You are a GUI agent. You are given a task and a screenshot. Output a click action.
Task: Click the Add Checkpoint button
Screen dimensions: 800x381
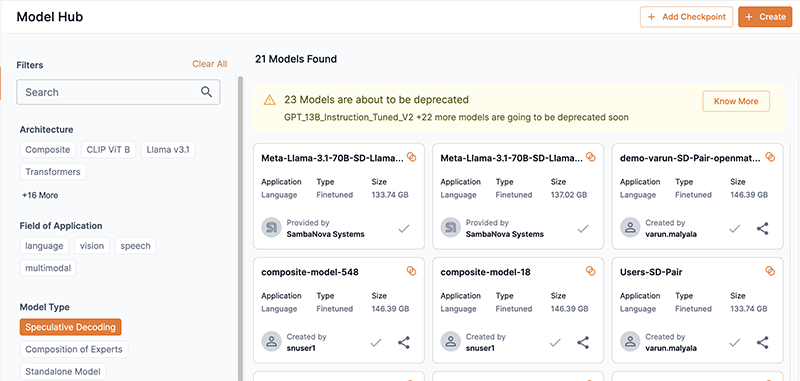tap(686, 17)
